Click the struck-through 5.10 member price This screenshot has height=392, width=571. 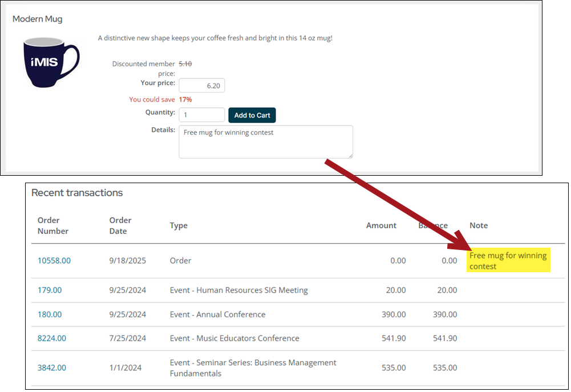pos(185,64)
